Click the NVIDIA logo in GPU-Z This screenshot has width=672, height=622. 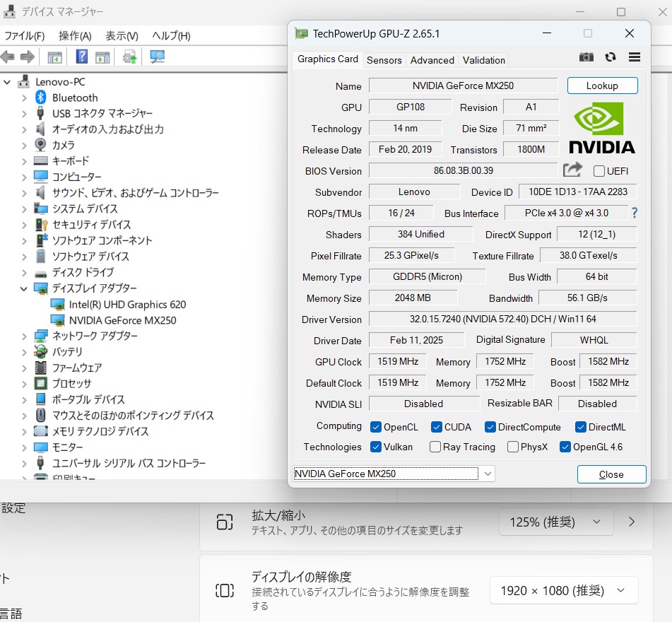tap(602, 128)
